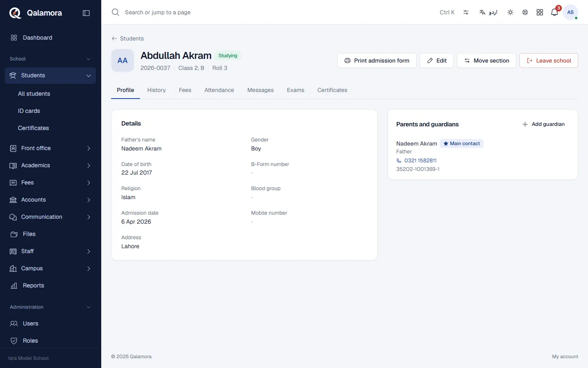Open the help lifebuoy icon
588x368 pixels.
point(525,12)
